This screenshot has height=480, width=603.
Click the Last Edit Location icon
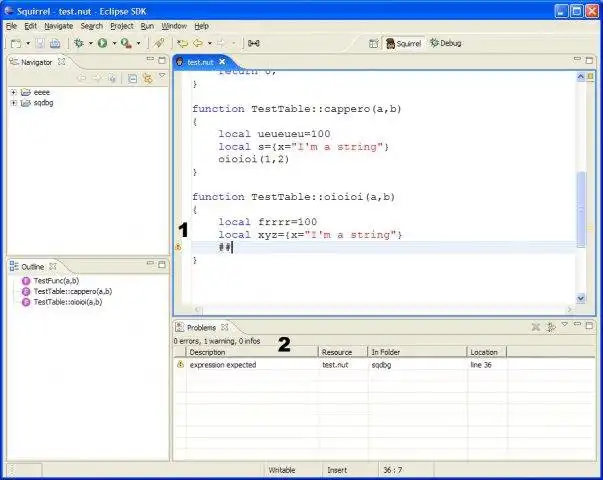[182, 43]
